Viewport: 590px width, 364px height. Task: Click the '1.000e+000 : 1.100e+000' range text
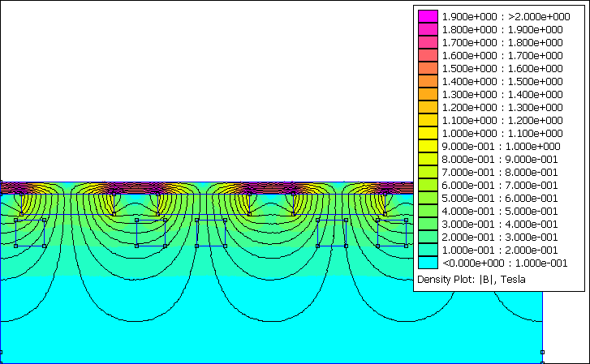(502, 133)
